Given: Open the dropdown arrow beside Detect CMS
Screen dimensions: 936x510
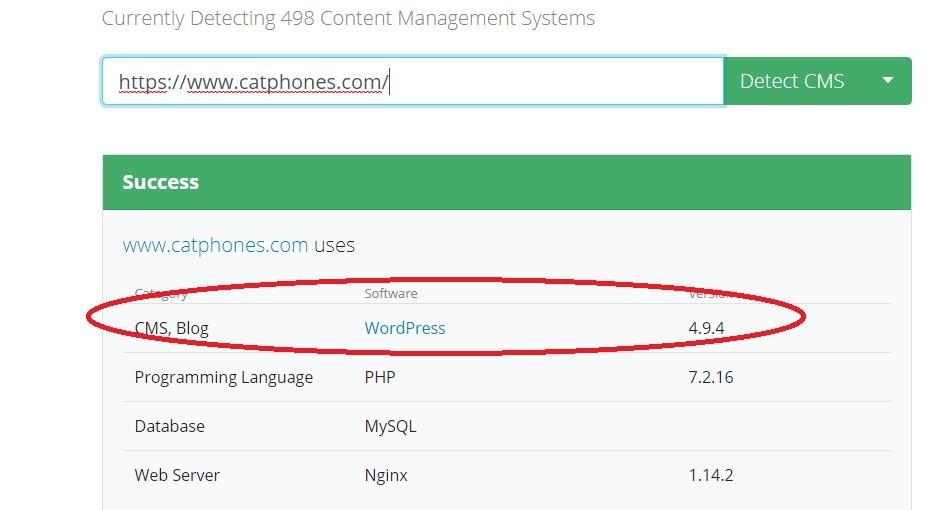Looking at the screenshot, I should 887,81.
